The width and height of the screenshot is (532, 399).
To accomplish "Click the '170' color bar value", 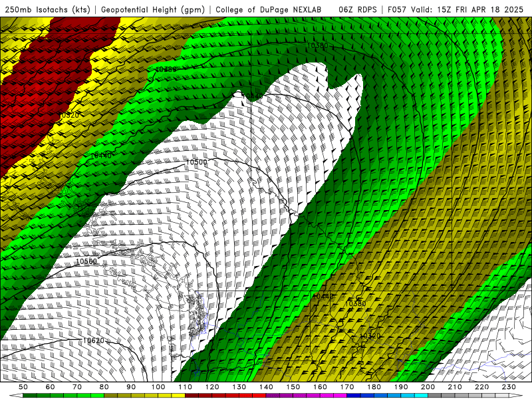I will pos(347,387).
